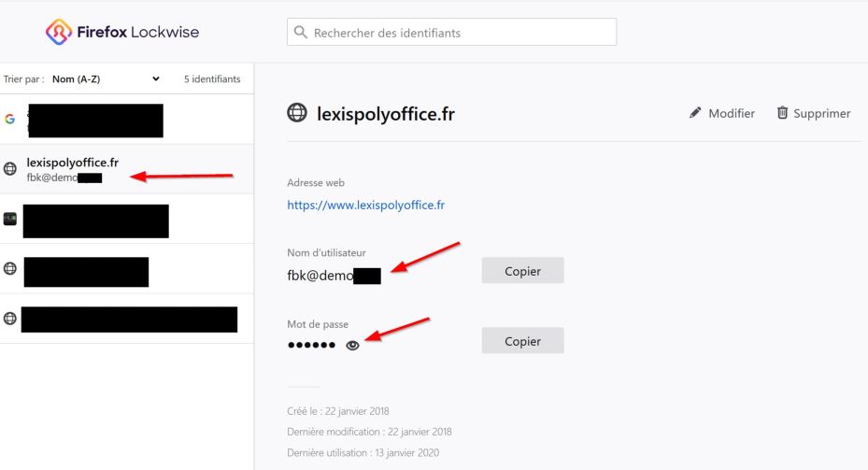Reveal the password with the eye icon
This screenshot has width=868, height=470.
(352, 346)
